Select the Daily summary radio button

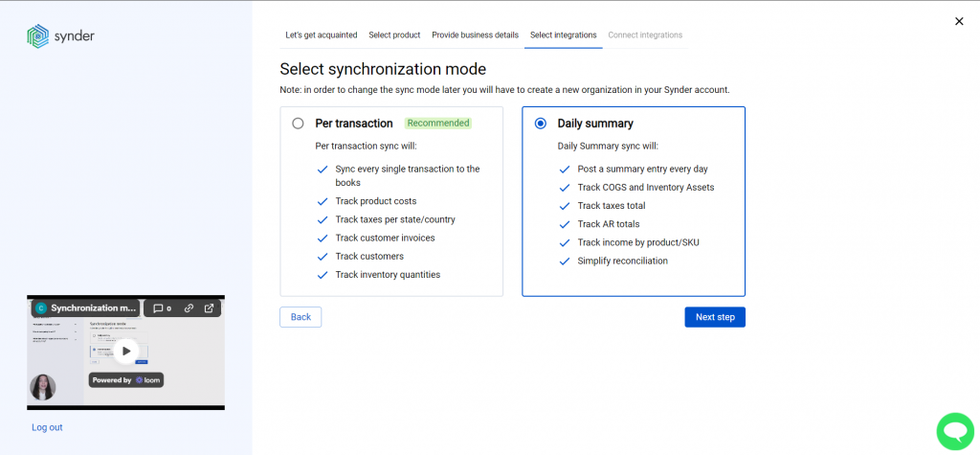pyautogui.click(x=541, y=124)
